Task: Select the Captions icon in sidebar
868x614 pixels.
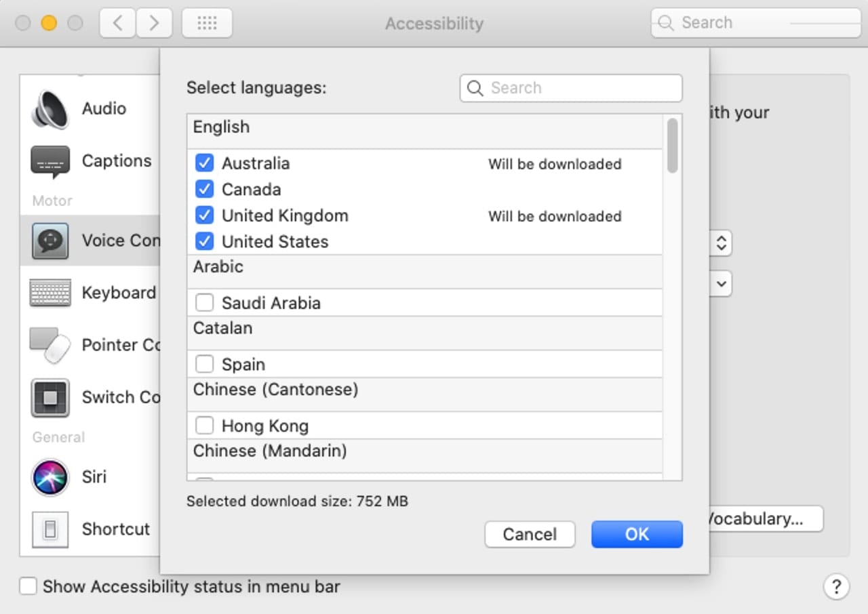Action: click(x=50, y=162)
